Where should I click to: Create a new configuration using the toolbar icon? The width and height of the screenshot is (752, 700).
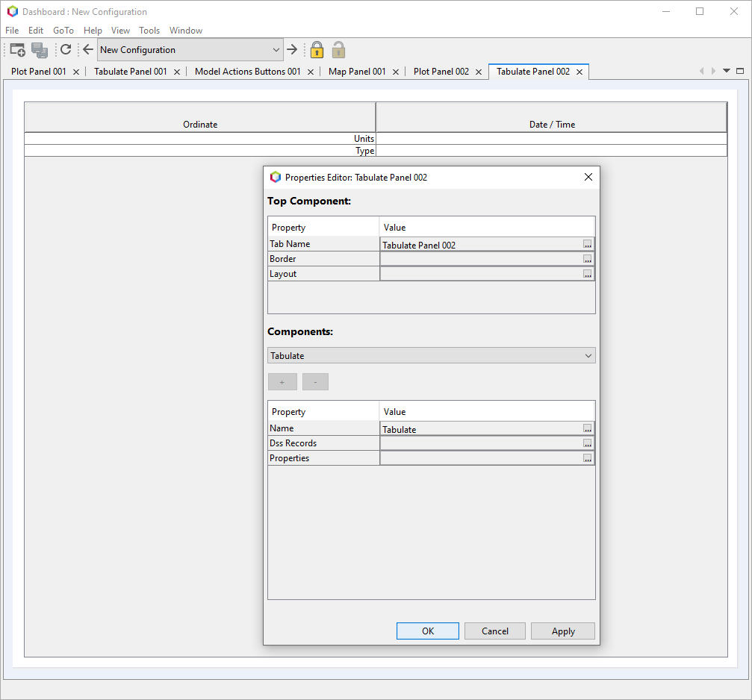(x=16, y=49)
